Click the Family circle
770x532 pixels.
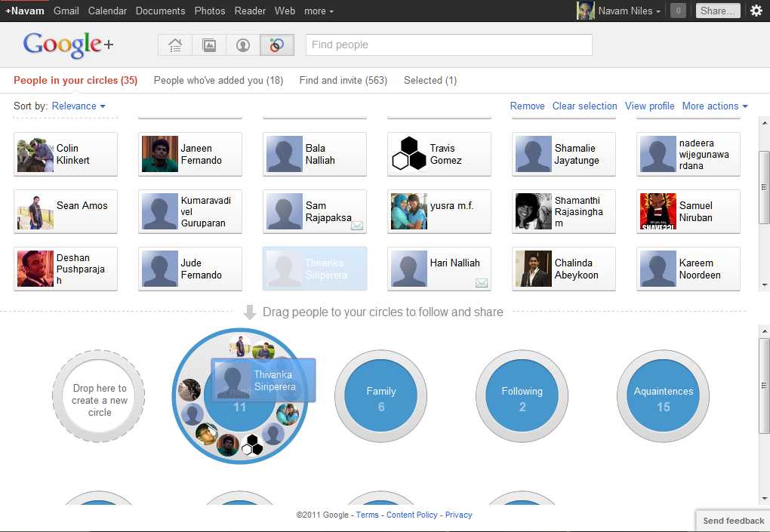(381, 397)
